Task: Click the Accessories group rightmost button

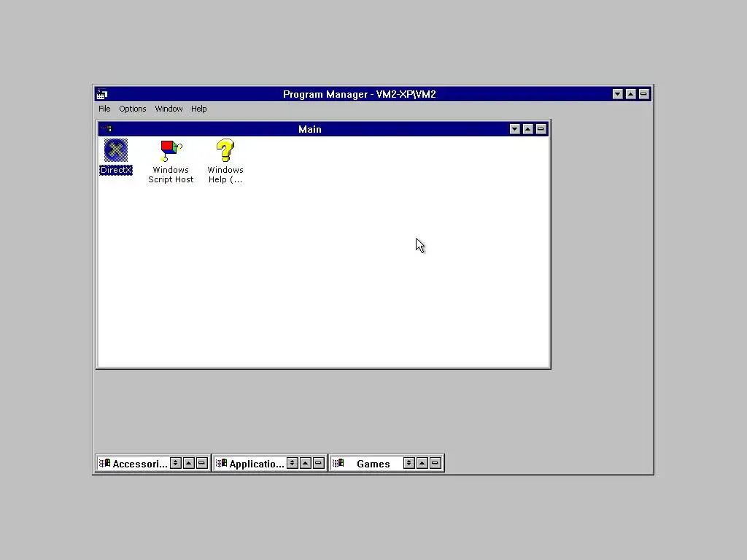Action: coord(202,463)
